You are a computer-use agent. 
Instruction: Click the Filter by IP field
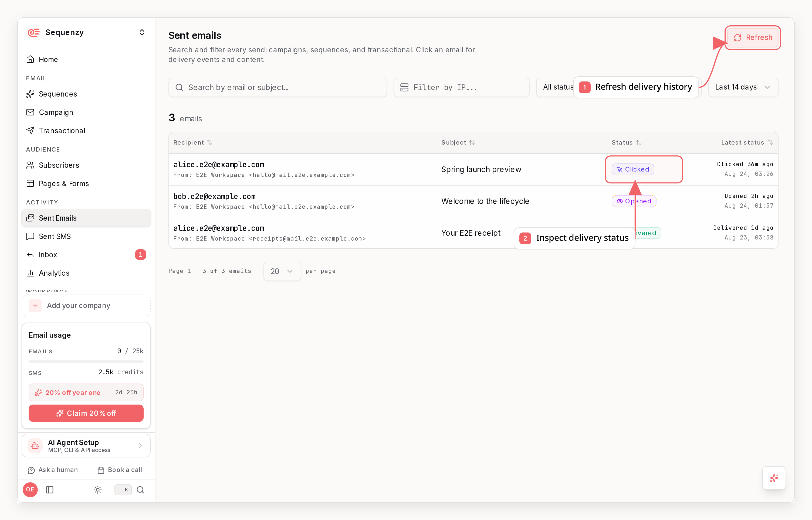coord(462,87)
